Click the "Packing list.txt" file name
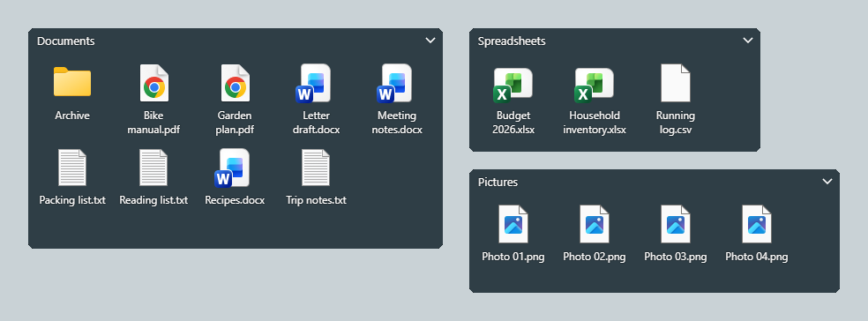The height and width of the screenshot is (321, 868). (x=72, y=200)
